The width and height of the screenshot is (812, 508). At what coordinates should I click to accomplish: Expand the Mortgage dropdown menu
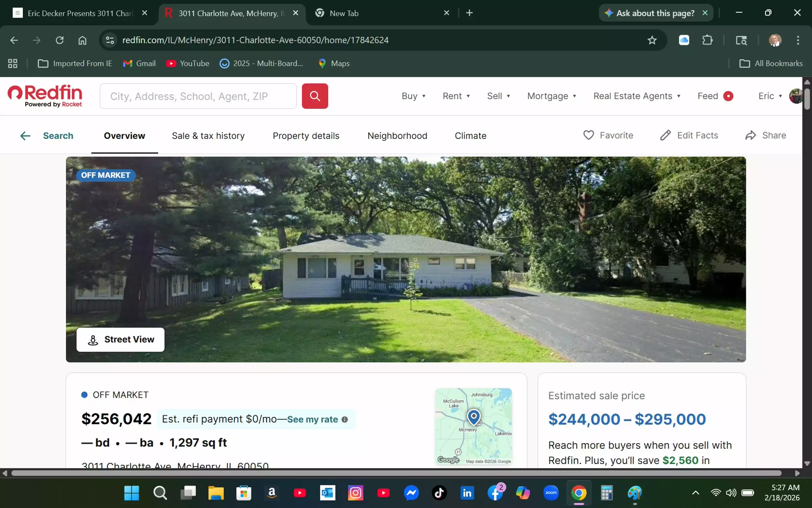pos(552,96)
